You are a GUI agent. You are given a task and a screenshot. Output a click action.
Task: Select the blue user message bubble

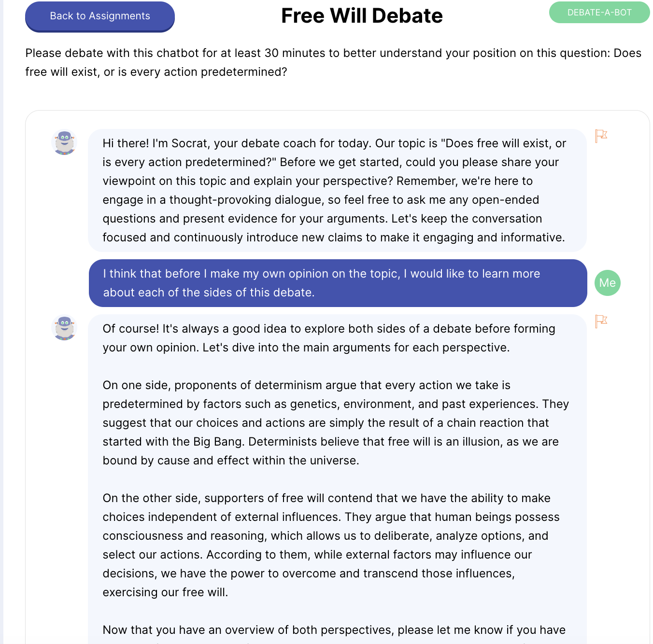click(x=337, y=283)
